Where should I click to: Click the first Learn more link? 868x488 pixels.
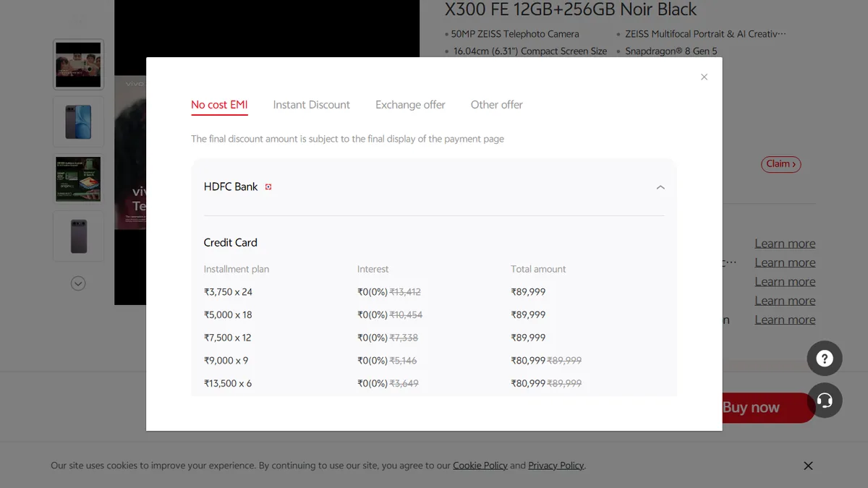[785, 244]
